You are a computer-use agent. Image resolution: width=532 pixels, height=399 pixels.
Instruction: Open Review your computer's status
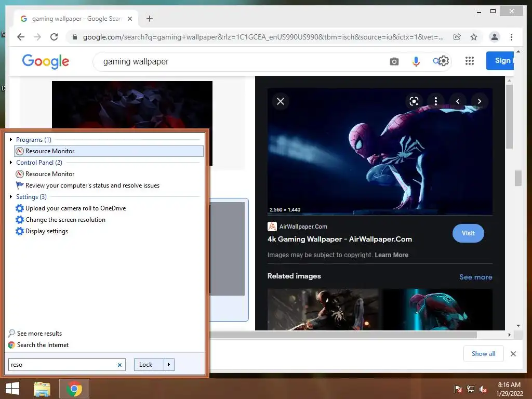(x=109, y=185)
